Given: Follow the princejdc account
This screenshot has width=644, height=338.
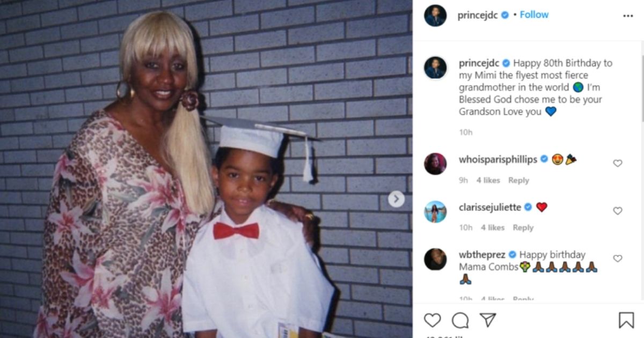Looking at the screenshot, I should point(534,15).
